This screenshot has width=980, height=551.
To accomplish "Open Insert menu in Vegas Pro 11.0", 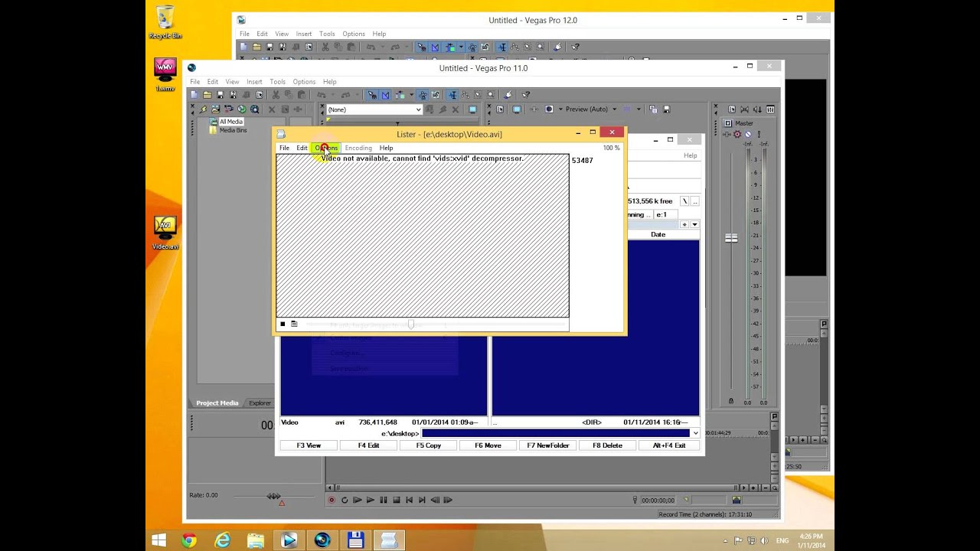I will [254, 82].
